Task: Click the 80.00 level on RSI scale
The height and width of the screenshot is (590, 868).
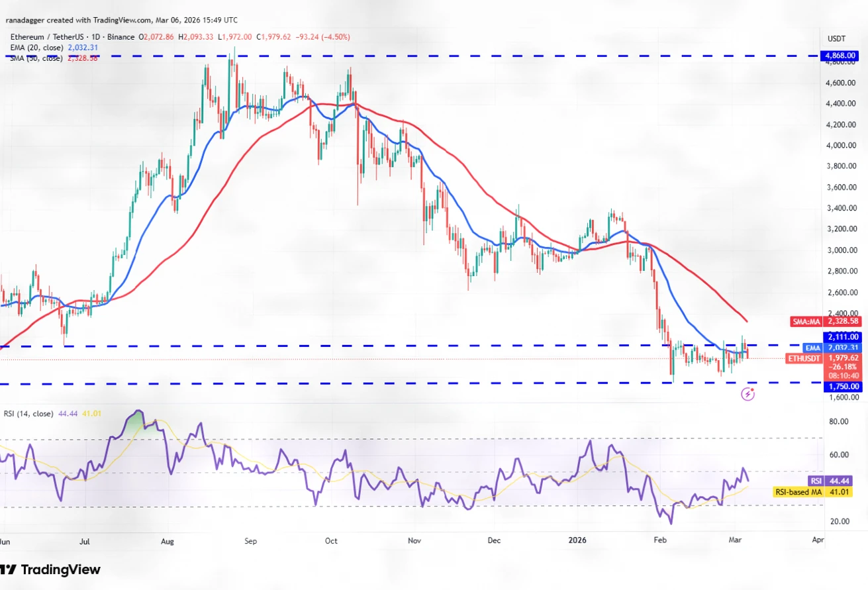Action: pos(838,422)
